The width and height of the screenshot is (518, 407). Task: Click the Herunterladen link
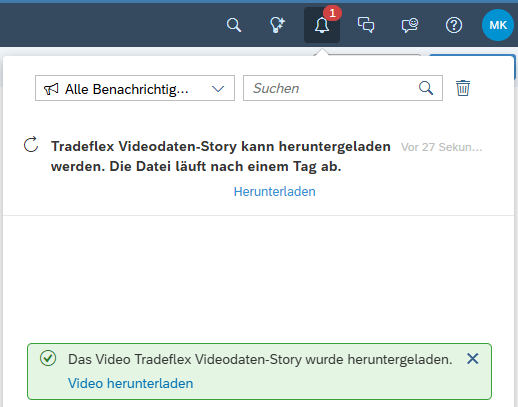pos(274,191)
